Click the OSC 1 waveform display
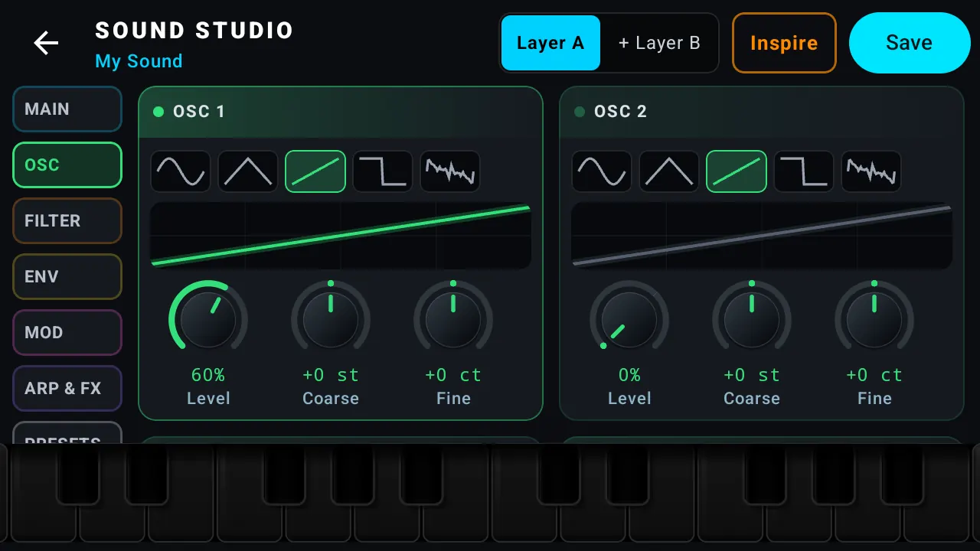This screenshot has width=980, height=551. click(341, 236)
